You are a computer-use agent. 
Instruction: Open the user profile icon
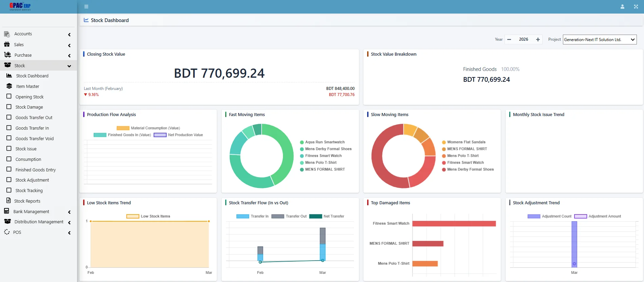point(622,6)
